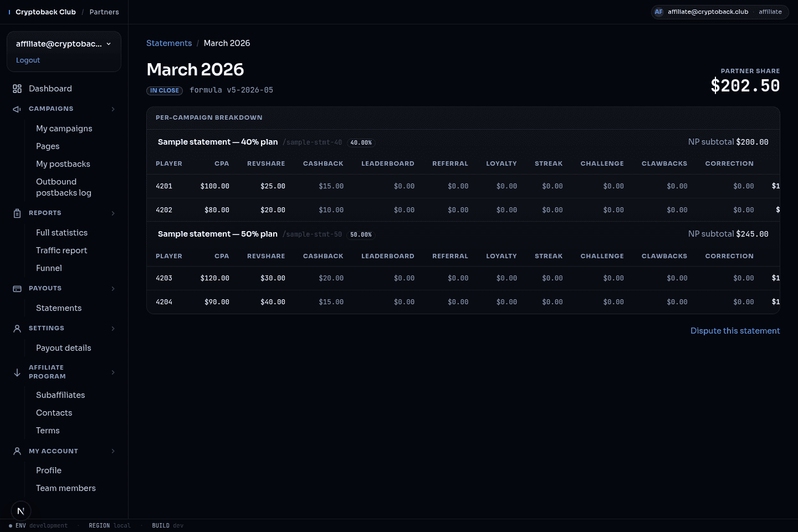Click the affiliate@cryptoback.club account pill

(720, 12)
